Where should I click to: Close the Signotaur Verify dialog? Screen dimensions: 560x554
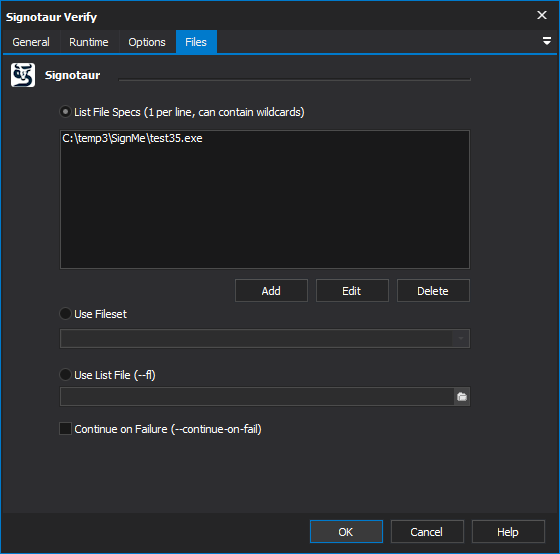point(542,15)
